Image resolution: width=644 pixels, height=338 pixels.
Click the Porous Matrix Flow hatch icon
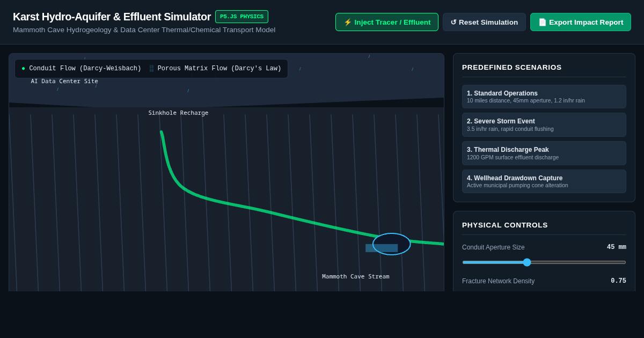coord(151,69)
